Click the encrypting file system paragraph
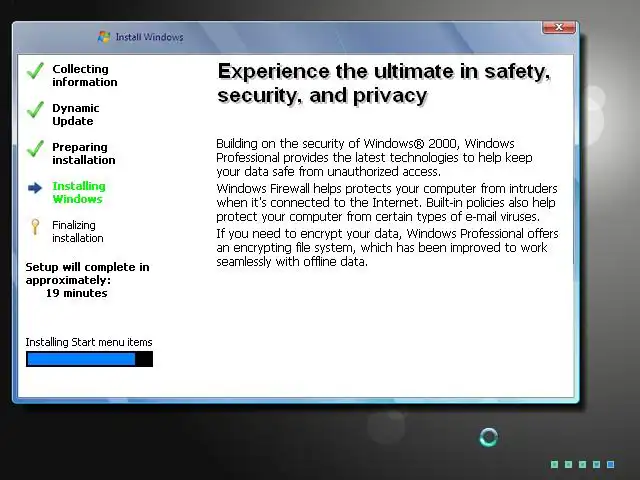Viewport: 640px width, 480px height. (387, 247)
